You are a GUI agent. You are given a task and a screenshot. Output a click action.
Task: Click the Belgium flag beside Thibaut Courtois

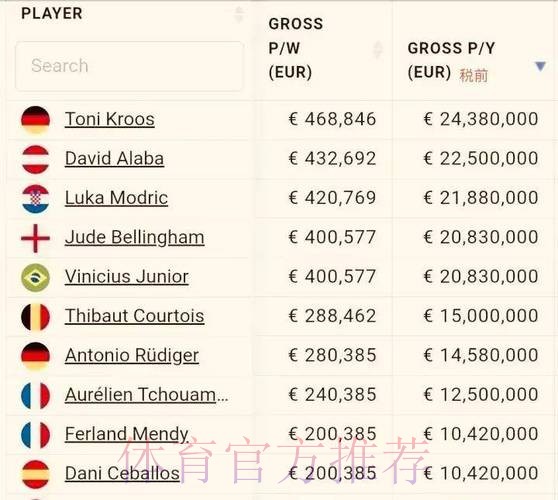pos(35,317)
